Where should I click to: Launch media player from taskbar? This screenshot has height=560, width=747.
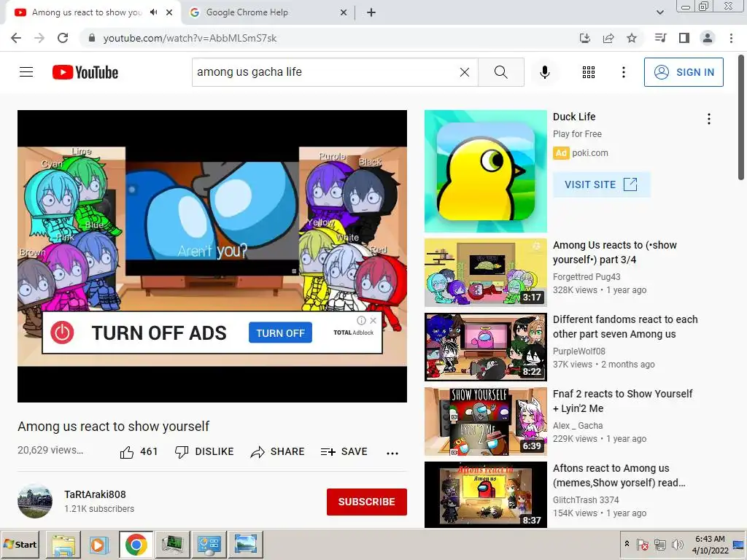coord(98,544)
